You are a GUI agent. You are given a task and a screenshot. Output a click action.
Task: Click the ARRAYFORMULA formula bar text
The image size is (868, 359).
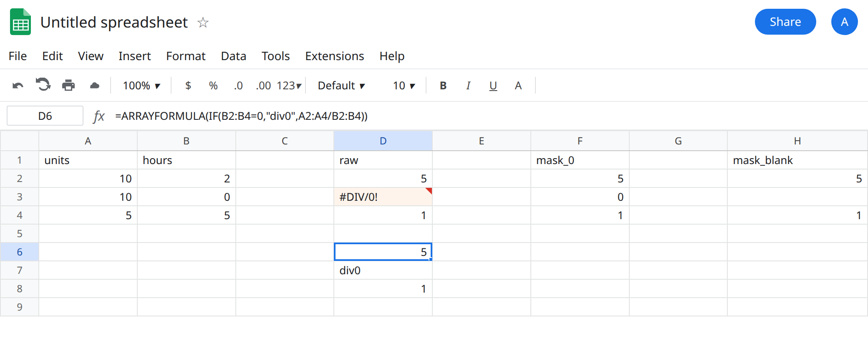[242, 116]
